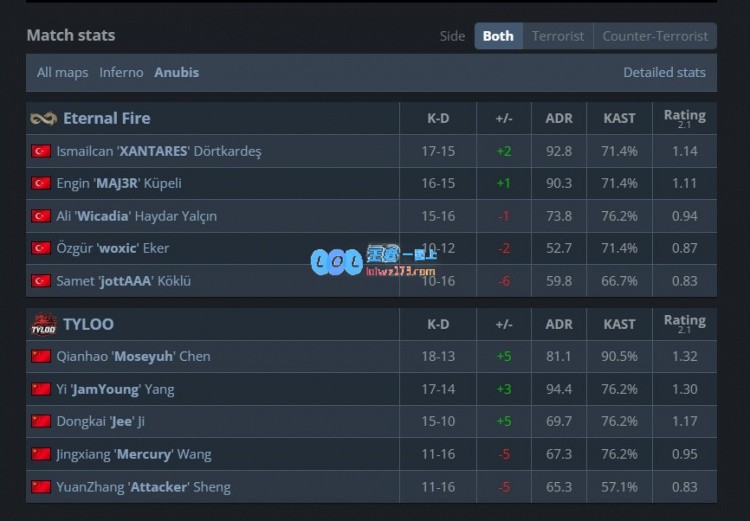
Task: Click the Chinese flag beside JamYoung
Action: coord(41,389)
